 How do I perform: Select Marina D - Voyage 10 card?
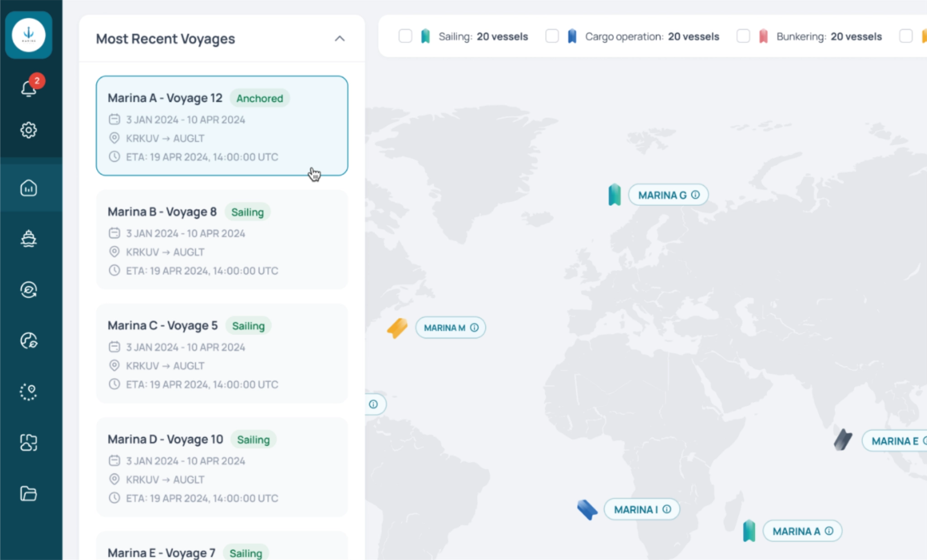(222, 467)
